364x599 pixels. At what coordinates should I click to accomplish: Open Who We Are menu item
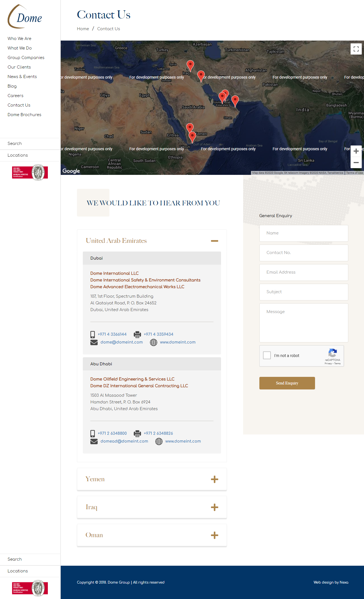(19, 39)
